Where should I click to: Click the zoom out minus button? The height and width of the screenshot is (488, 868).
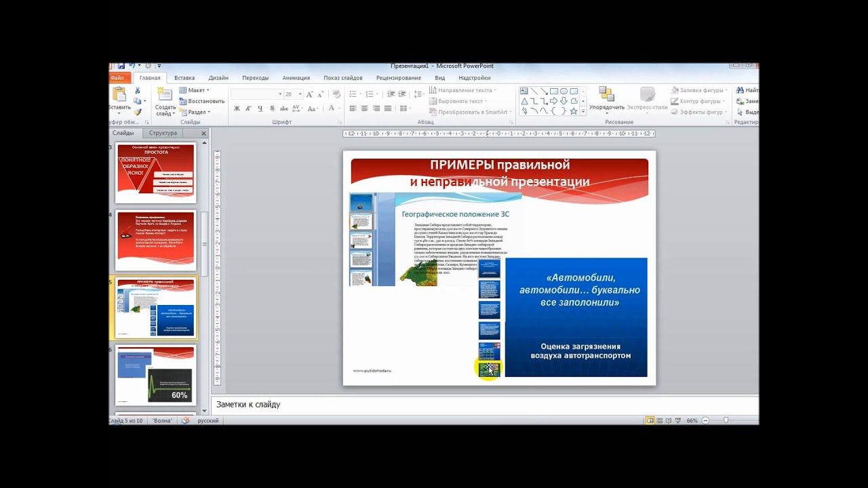706,420
